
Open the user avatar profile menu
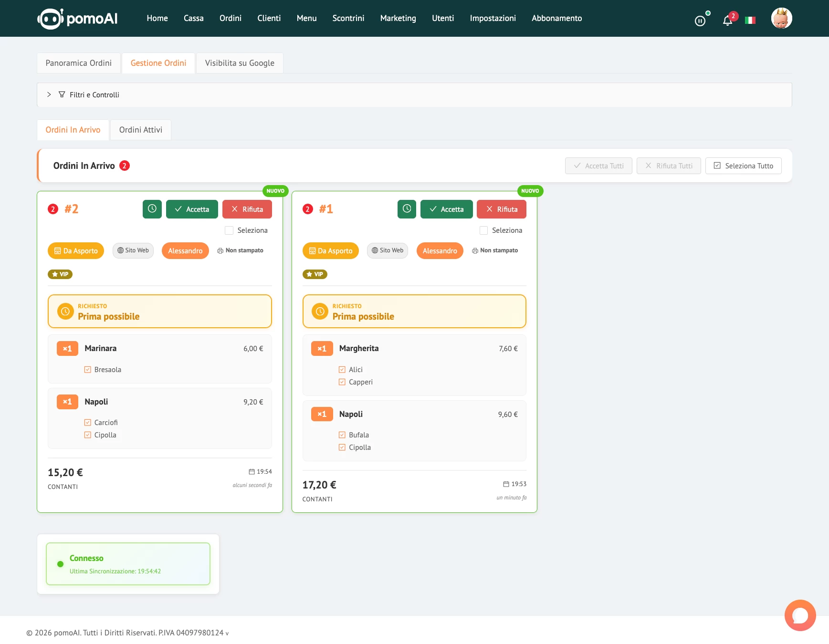point(781,19)
